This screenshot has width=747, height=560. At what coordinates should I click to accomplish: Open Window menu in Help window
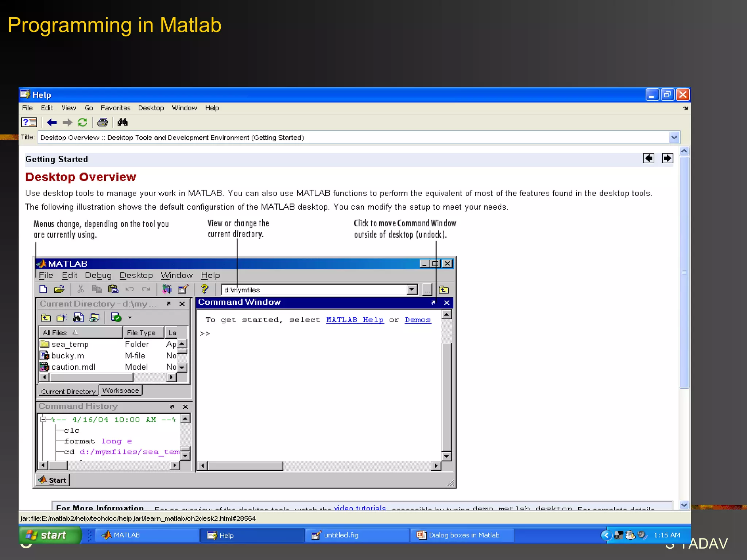pos(184,108)
